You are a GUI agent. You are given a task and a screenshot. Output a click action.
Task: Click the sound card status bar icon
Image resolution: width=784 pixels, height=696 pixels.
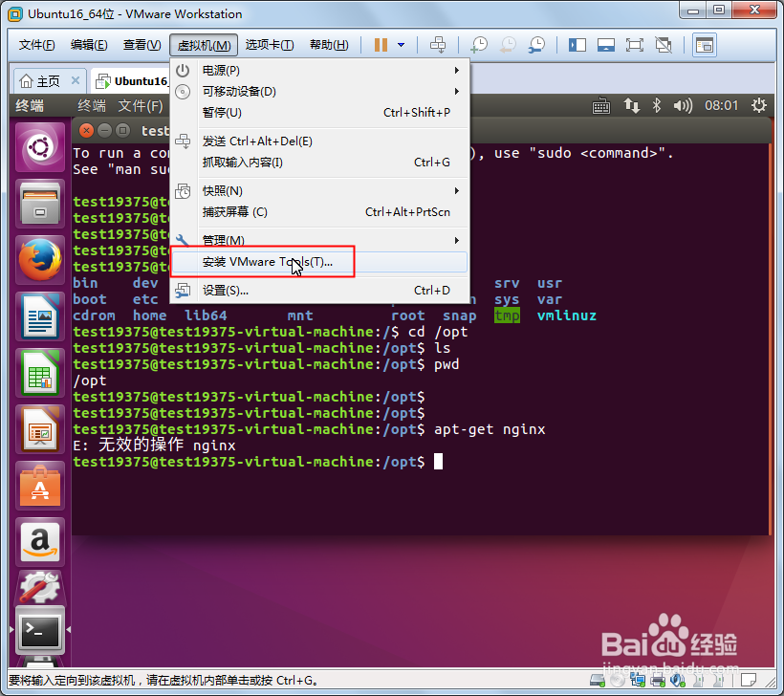coord(678,681)
